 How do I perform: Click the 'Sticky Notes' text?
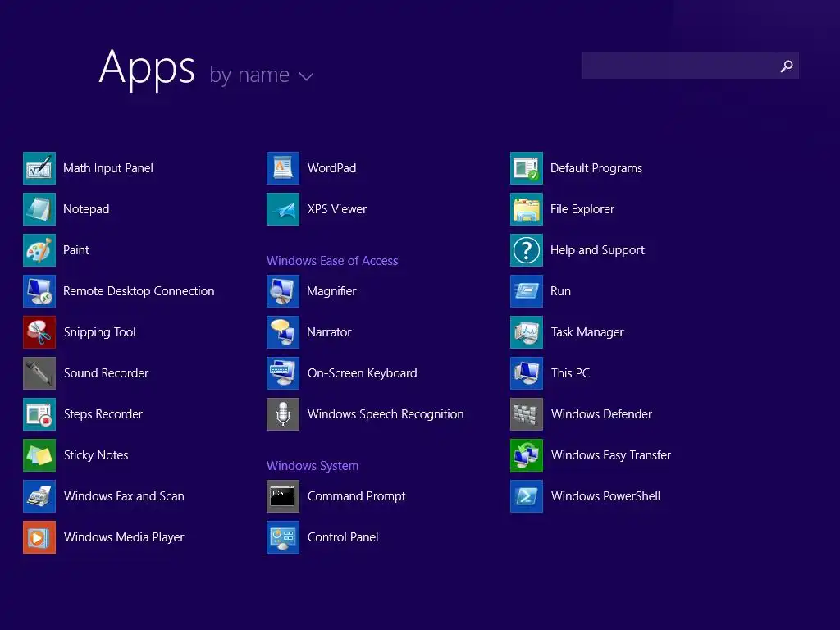tap(96, 455)
